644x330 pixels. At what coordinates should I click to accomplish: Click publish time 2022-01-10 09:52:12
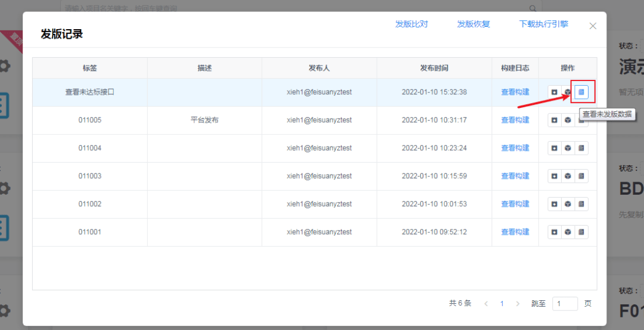pyautogui.click(x=434, y=232)
